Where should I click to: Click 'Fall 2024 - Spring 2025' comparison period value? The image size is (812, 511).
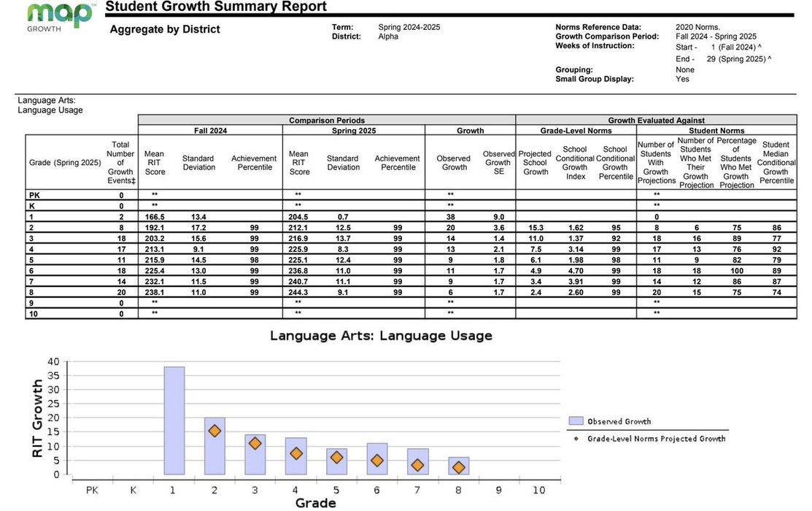pyautogui.click(x=716, y=36)
